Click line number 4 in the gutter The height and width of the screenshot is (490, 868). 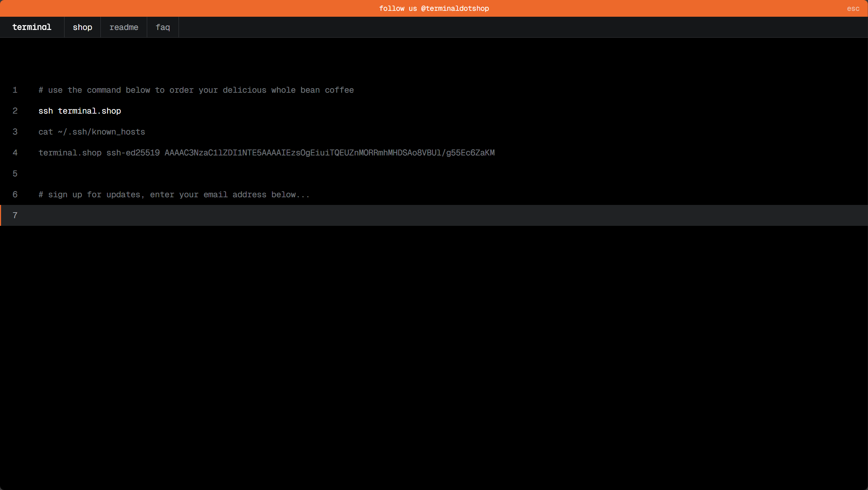(x=15, y=153)
